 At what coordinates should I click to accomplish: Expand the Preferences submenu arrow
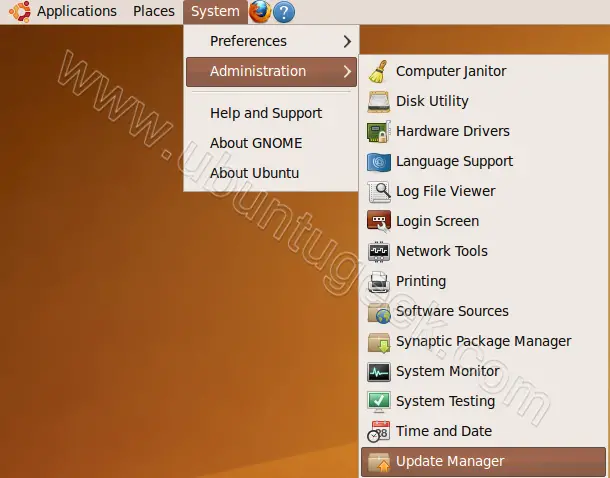tap(347, 42)
